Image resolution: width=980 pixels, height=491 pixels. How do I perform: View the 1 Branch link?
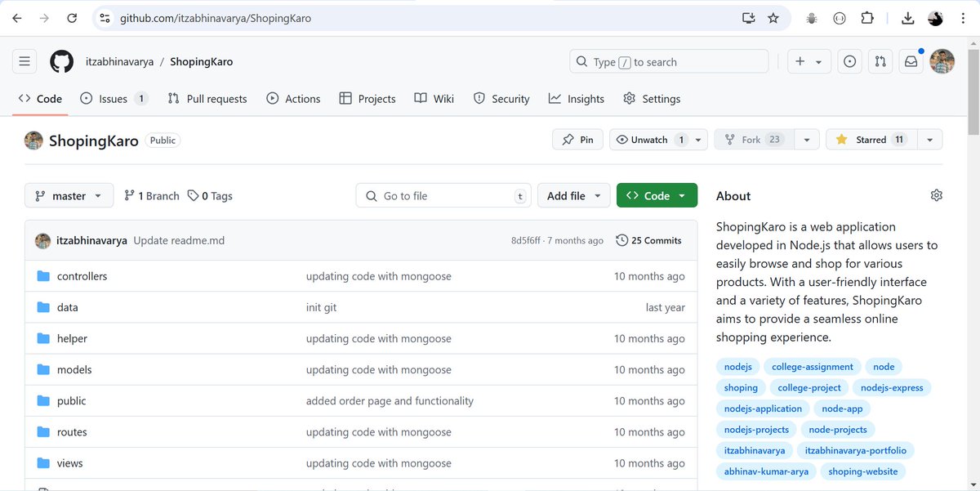coord(151,195)
